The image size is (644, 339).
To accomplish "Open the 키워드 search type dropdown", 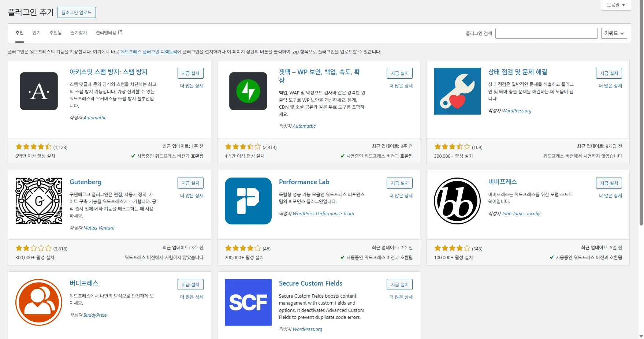I will (x=614, y=33).
